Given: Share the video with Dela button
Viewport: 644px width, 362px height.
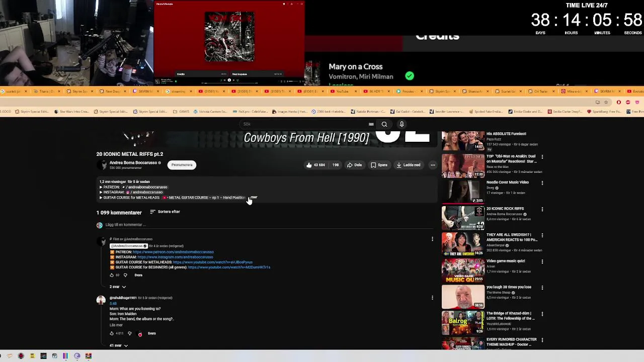Looking at the screenshot, I should (x=355, y=165).
